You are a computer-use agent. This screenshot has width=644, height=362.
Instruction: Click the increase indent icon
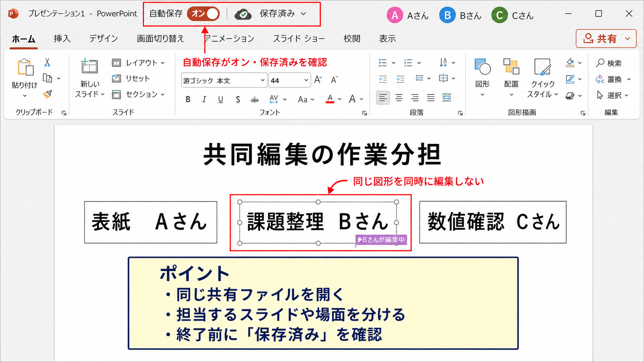[x=401, y=79]
